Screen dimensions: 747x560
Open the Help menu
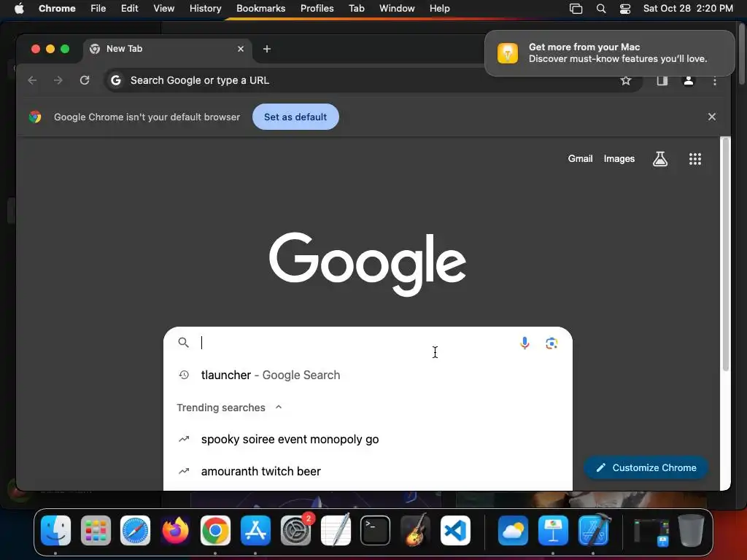pos(439,9)
